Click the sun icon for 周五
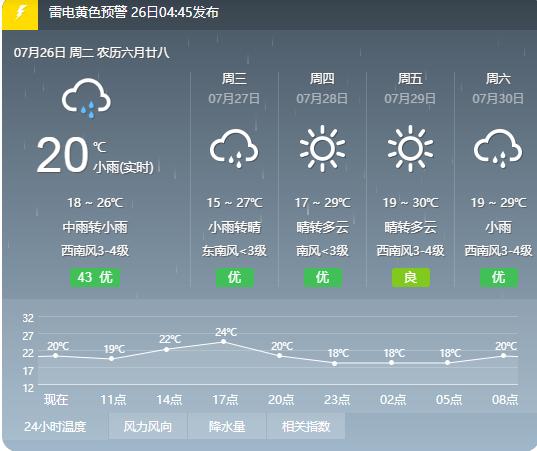The width and height of the screenshot is (537, 451). pos(410,148)
